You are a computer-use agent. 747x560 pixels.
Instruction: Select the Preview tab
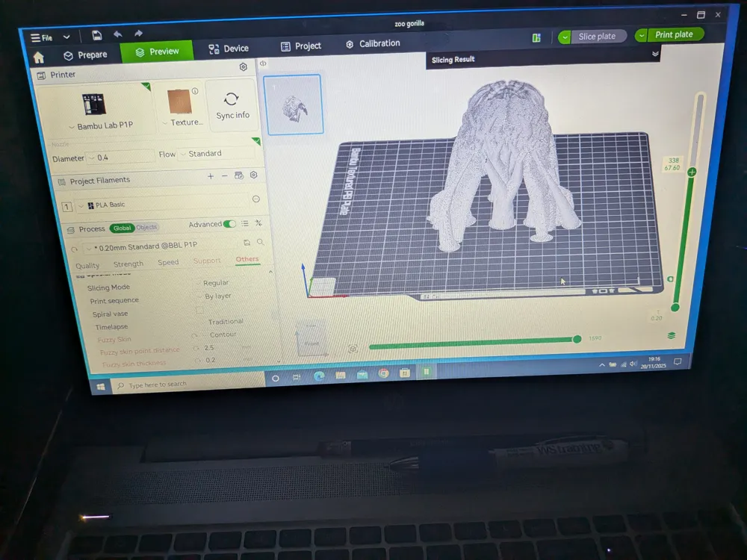pos(157,52)
